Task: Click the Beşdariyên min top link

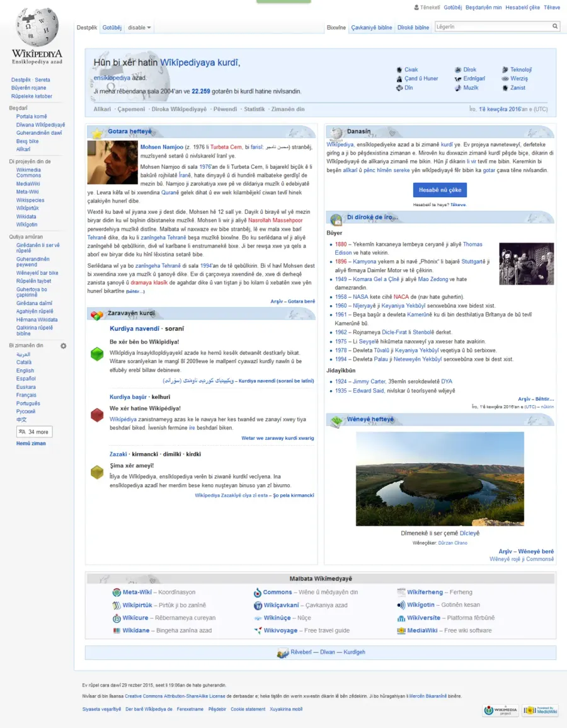Action: [x=483, y=8]
